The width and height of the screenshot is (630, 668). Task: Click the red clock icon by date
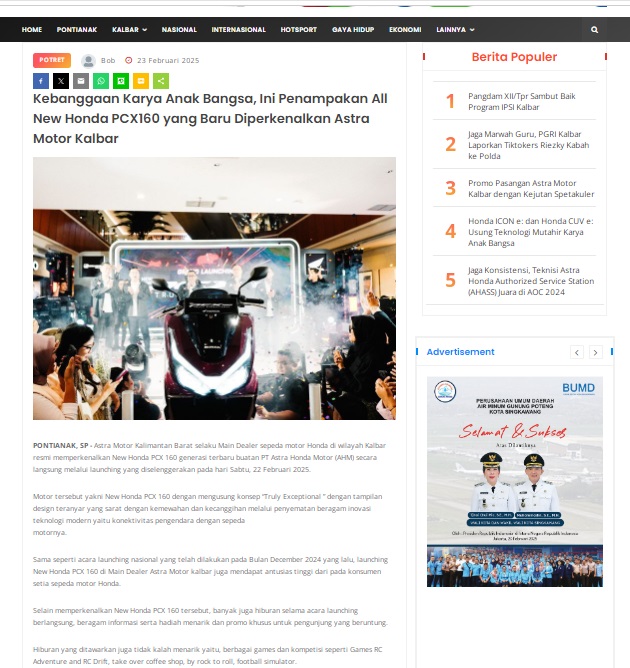[128, 60]
